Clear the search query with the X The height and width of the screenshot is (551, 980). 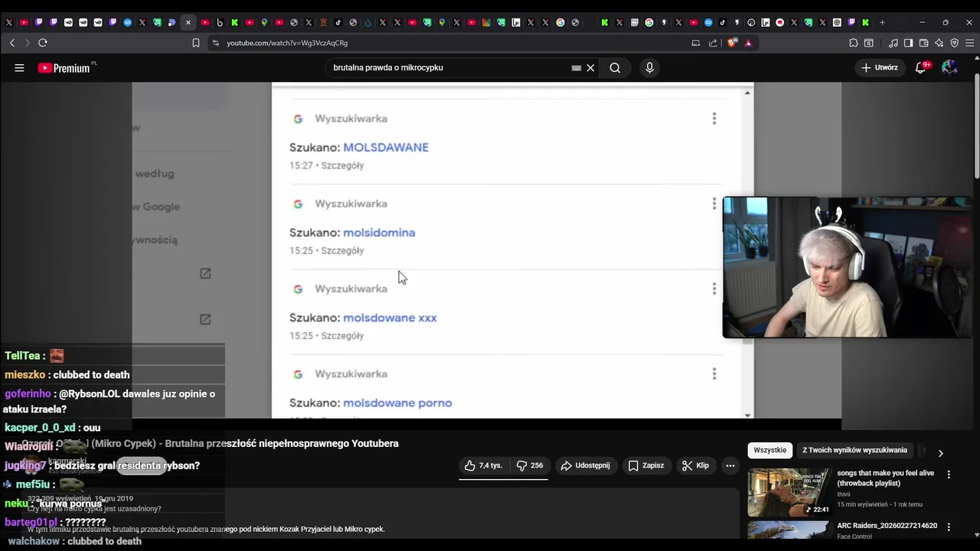pyautogui.click(x=590, y=67)
